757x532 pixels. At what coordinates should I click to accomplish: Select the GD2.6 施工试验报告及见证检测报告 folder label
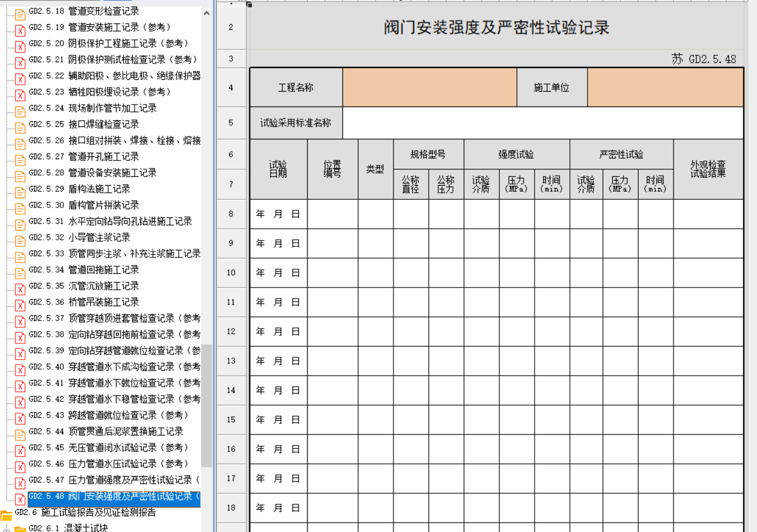[x=98, y=512]
